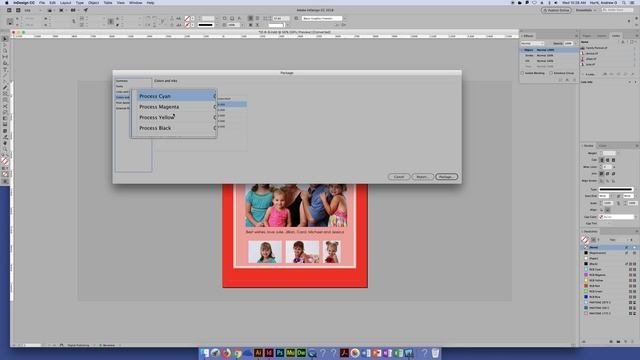Click Edit Original icon in Links panel
640x360 pixels.
[x=632, y=74]
